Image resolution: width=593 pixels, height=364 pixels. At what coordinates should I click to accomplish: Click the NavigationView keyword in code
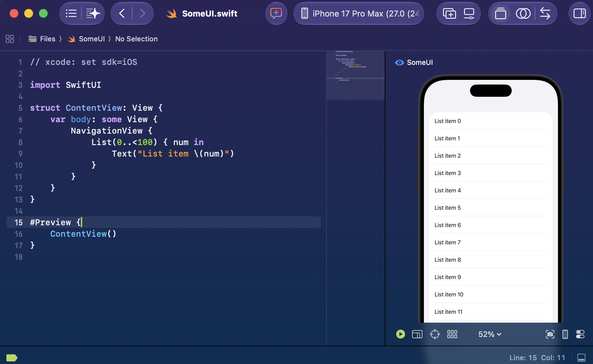click(106, 130)
